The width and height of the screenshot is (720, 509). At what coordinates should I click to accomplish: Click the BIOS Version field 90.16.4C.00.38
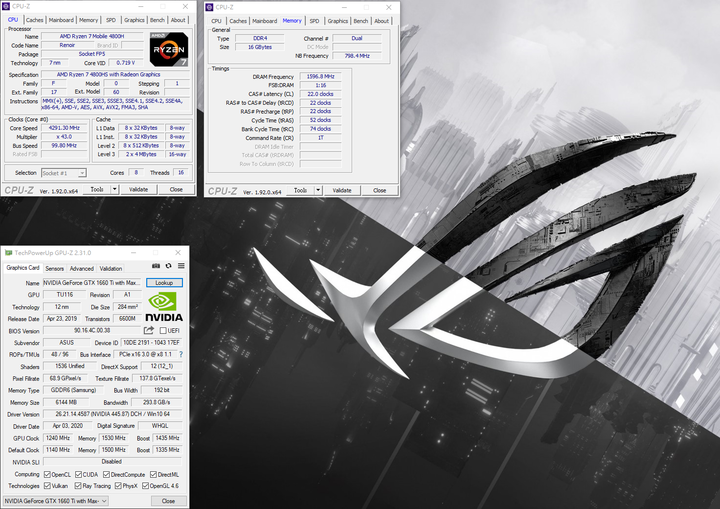tap(92, 330)
